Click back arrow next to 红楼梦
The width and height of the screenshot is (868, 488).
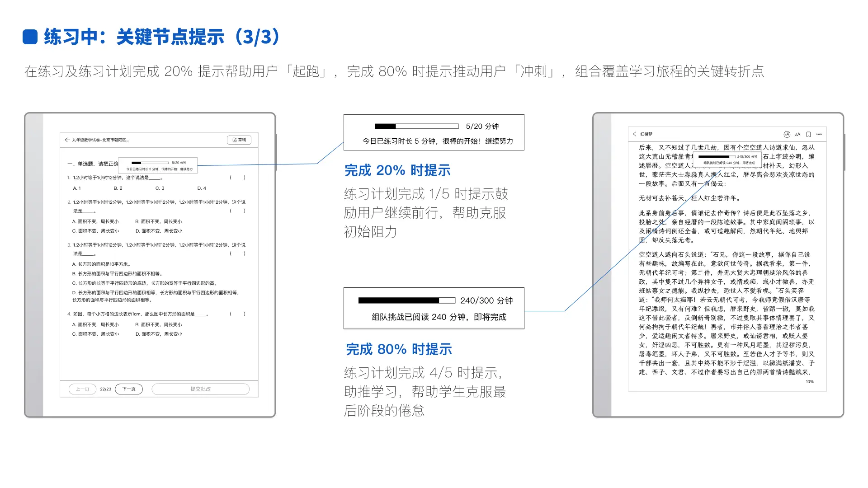(636, 134)
